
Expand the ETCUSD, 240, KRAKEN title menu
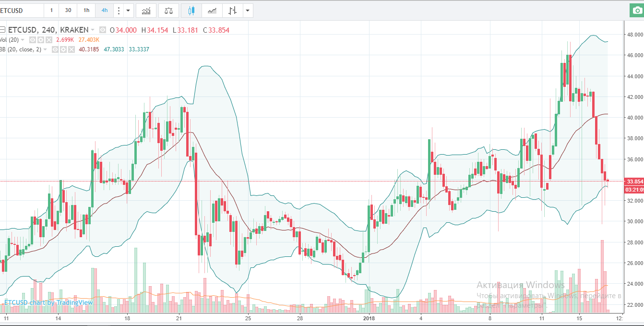(x=93, y=30)
